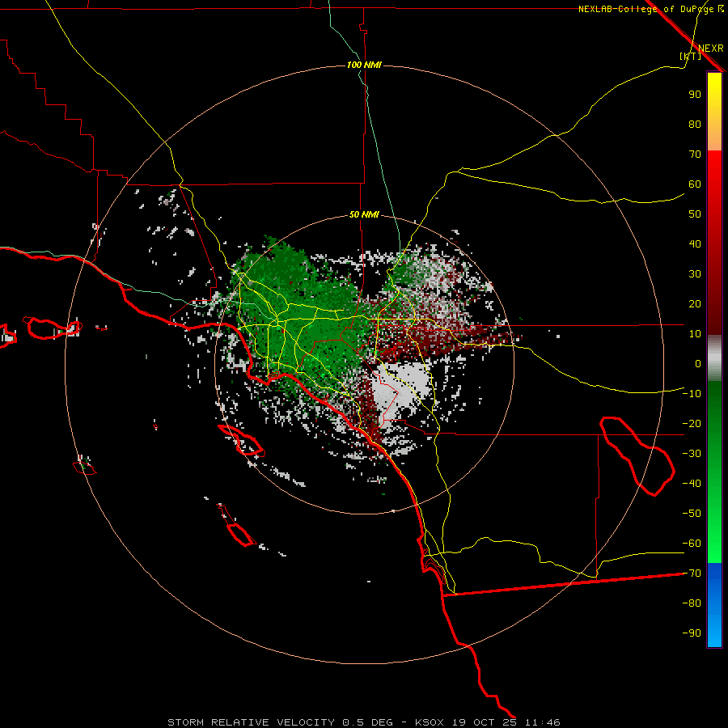The image size is (728, 728).
Task: Click the -70 scale label
Action: coord(692,574)
